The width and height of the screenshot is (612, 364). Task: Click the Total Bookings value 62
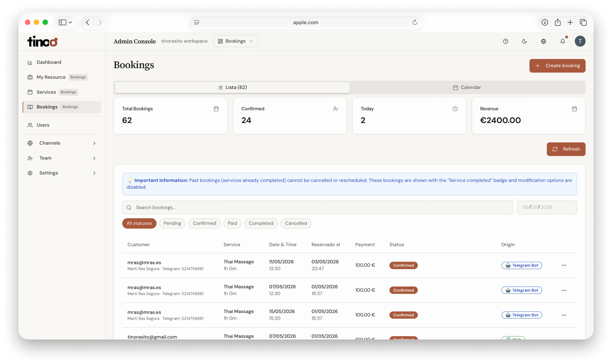tap(127, 121)
